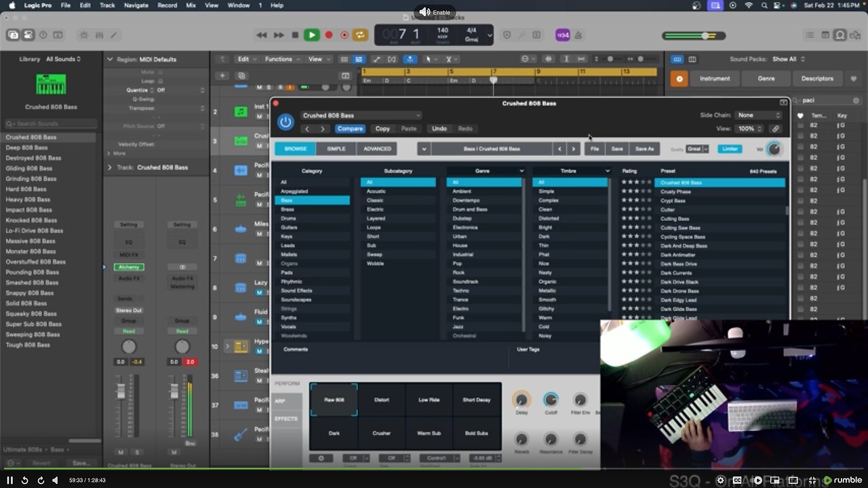This screenshot has height=488, width=868.
Task: Click the Alchemy Cutoff knob
Action: (551, 400)
